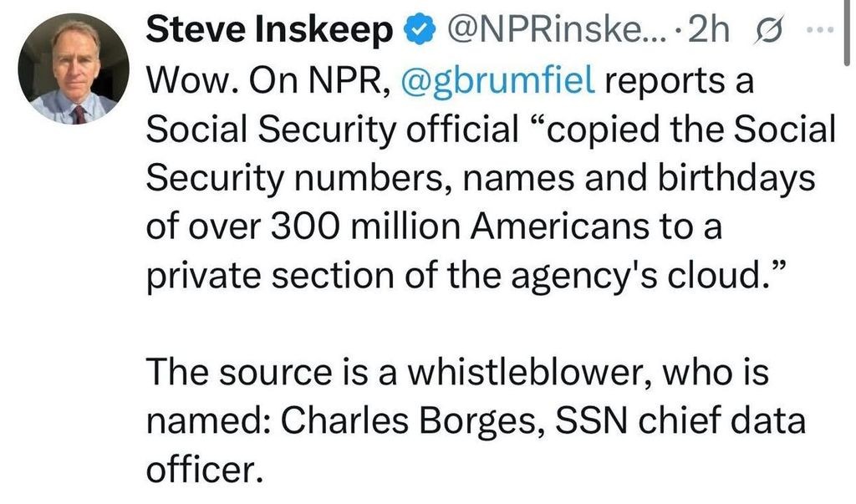This screenshot has width=856, height=504.
Task: Click the 'Social Security official' quoted line
Action: pos(490,130)
